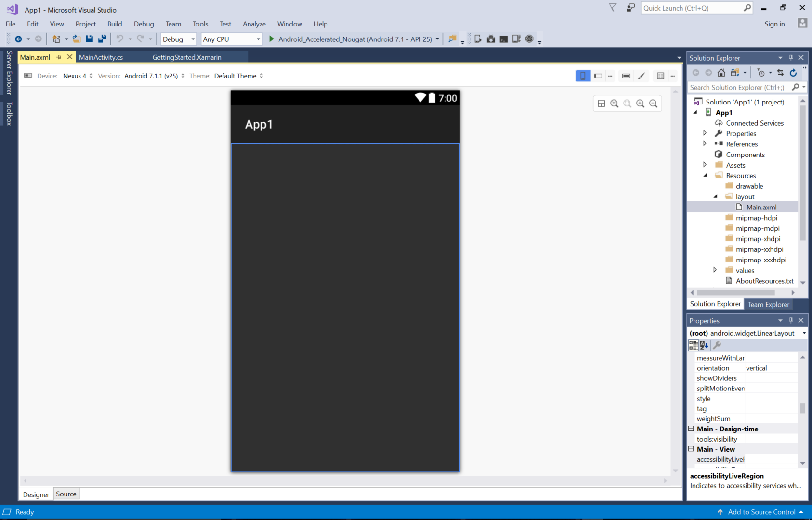Switch to the Source view of Main.axml

pyautogui.click(x=66, y=494)
